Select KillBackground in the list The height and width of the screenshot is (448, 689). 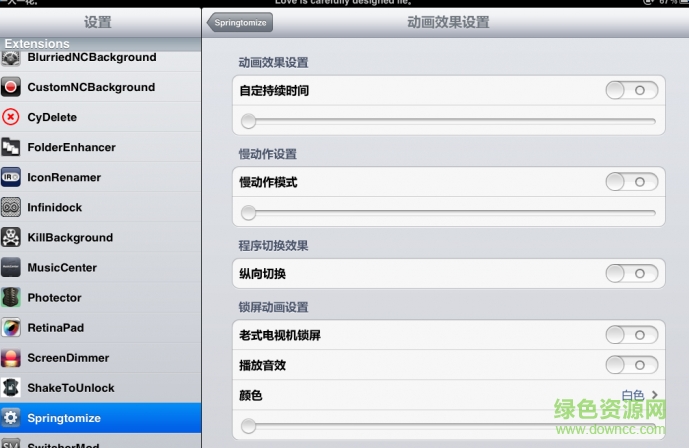pos(101,237)
